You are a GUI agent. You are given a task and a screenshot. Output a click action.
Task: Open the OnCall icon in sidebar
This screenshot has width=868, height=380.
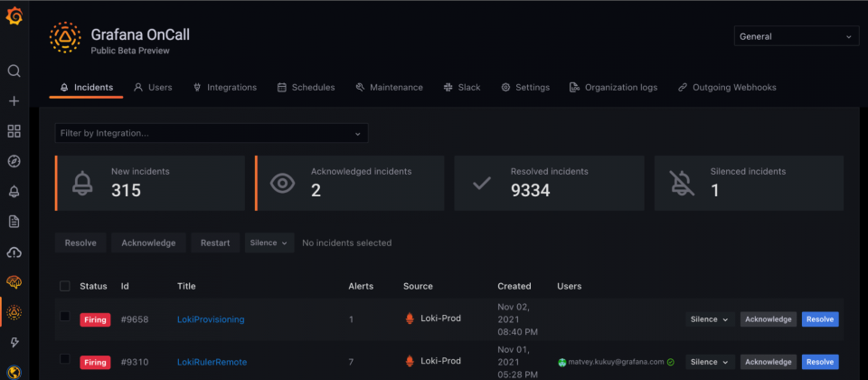14,312
